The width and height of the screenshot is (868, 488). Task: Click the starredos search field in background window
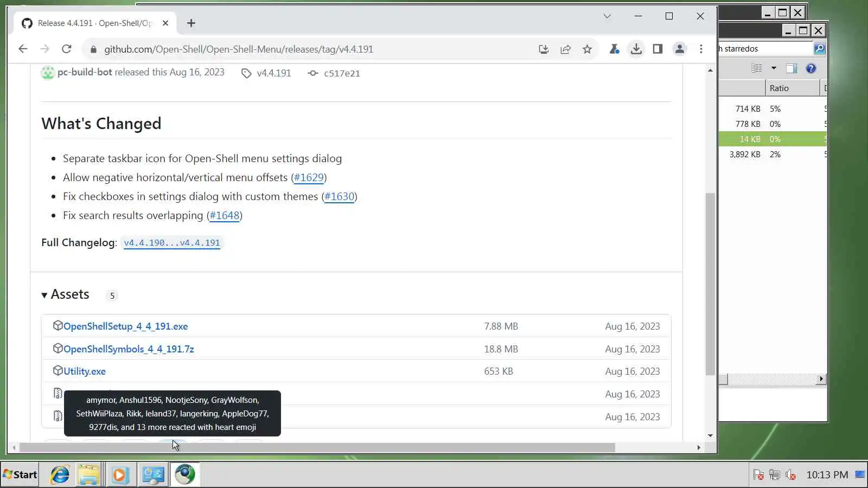[766, 49]
